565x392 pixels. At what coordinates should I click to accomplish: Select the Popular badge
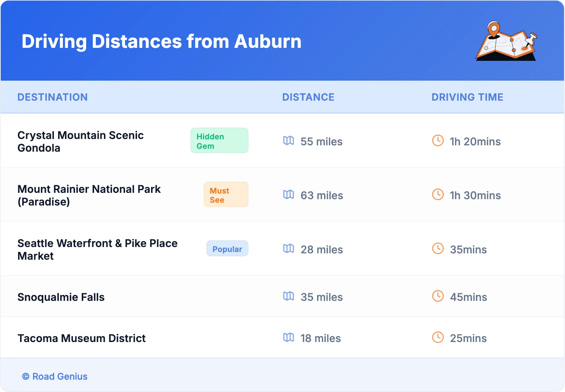point(227,249)
